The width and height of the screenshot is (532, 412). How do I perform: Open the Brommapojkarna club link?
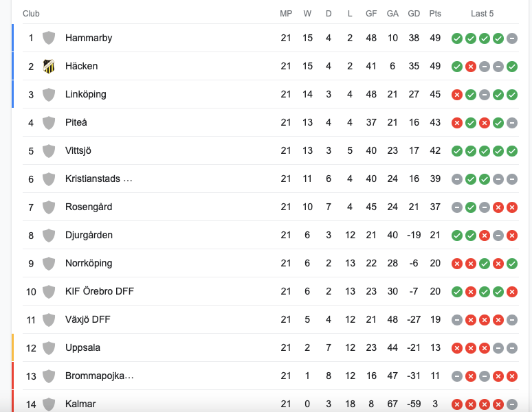point(99,376)
